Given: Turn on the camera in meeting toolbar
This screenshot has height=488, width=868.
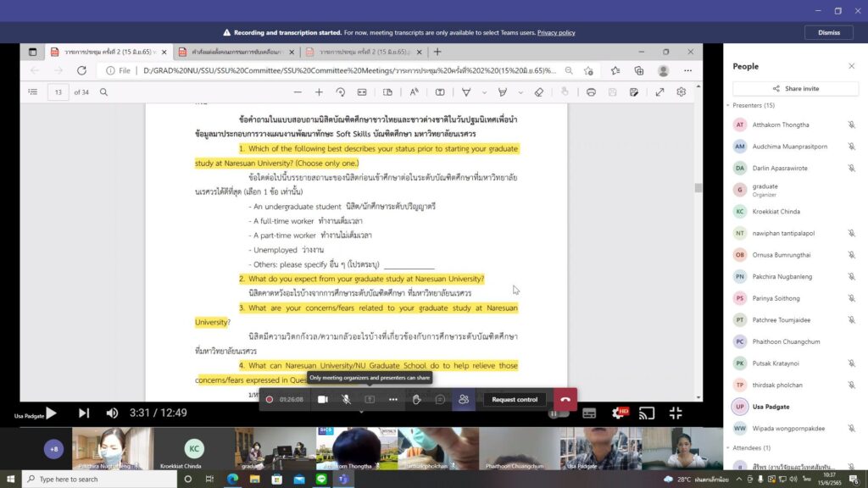Looking at the screenshot, I should pyautogui.click(x=323, y=400).
